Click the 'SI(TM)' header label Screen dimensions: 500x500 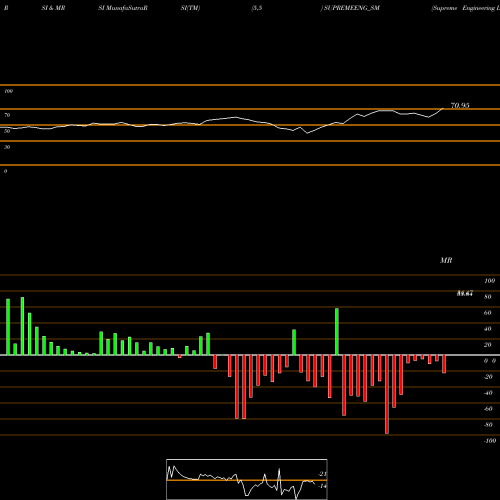click(190, 8)
